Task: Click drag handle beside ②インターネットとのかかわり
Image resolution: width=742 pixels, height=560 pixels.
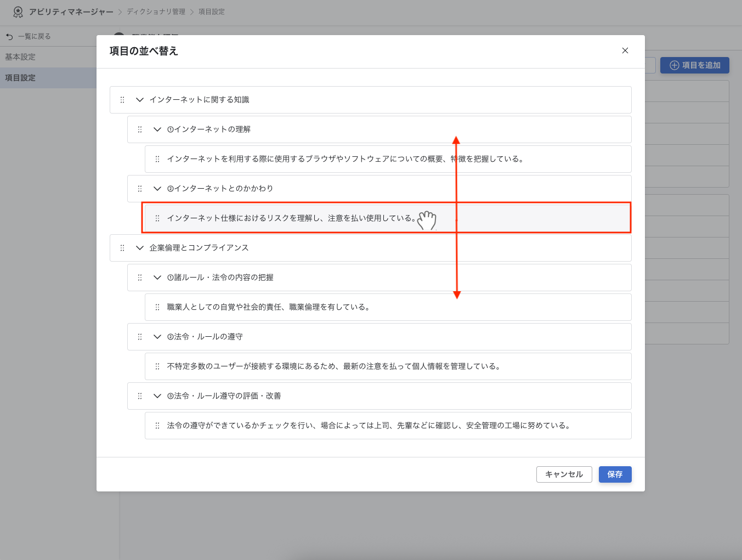Action: pyautogui.click(x=140, y=189)
